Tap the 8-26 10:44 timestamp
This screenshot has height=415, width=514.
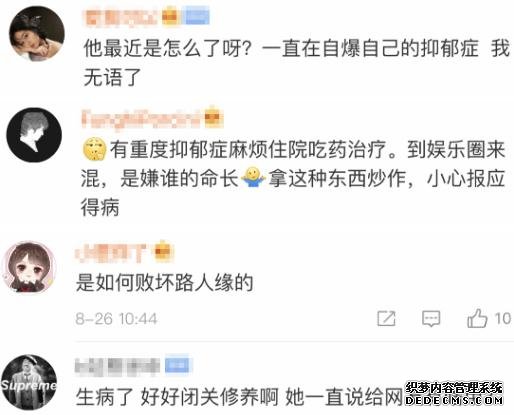pos(116,319)
